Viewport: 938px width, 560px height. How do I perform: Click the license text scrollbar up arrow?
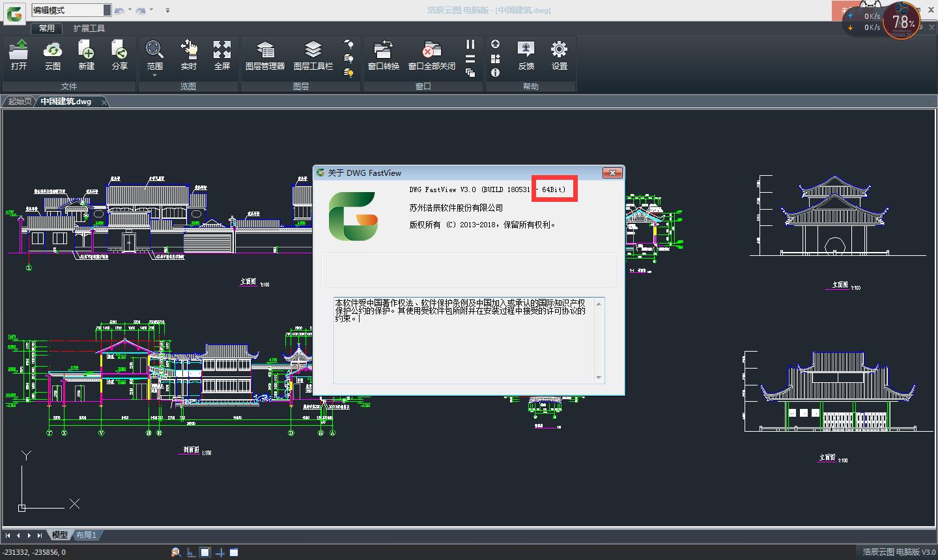pyautogui.click(x=599, y=303)
